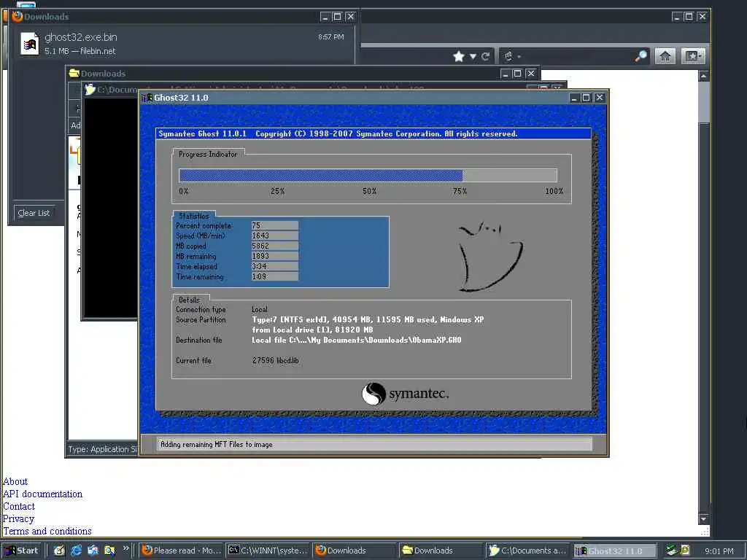Click the MB remaining value 1893
The width and height of the screenshot is (747, 560).
pyautogui.click(x=274, y=256)
